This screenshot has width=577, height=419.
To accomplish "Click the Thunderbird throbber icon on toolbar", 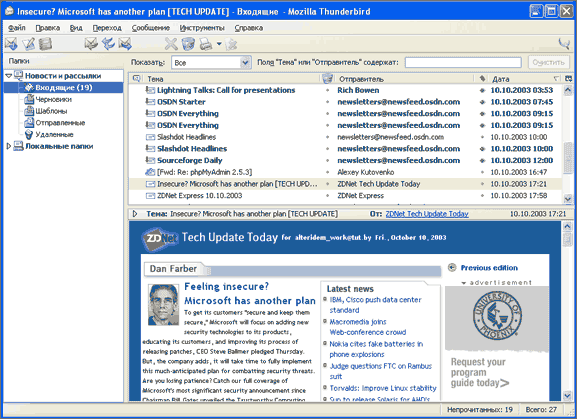I will [x=564, y=44].
